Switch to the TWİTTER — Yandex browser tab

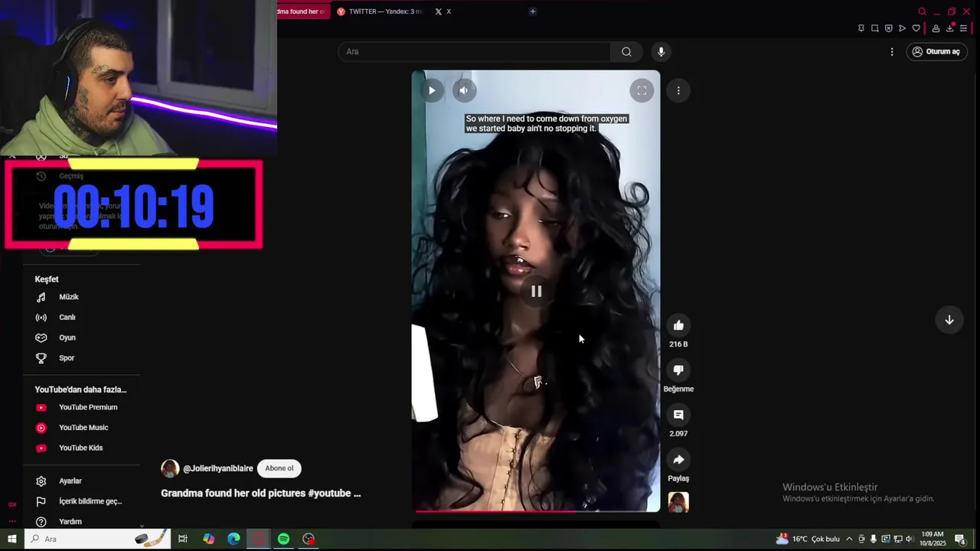click(381, 11)
